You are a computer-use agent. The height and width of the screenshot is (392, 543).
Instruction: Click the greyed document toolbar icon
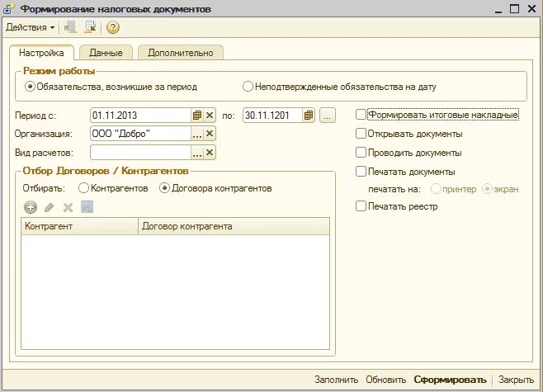pos(70,27)
